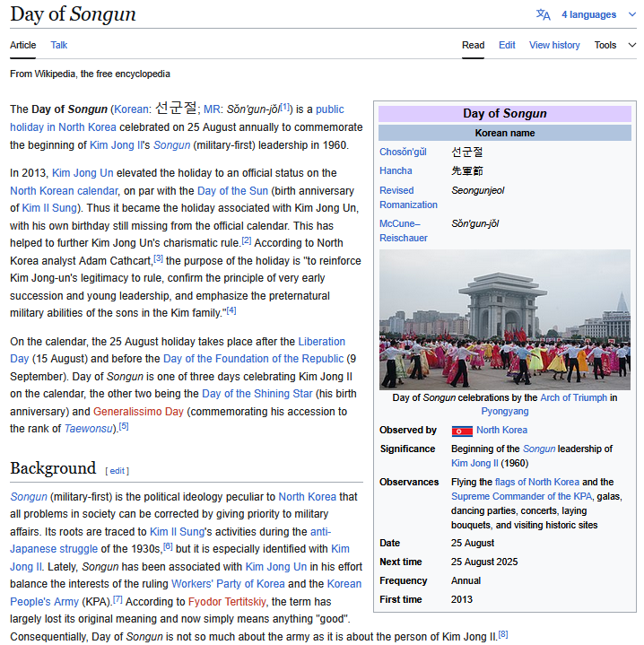Click the '25 August 2025' next time value

pos(484,562)
